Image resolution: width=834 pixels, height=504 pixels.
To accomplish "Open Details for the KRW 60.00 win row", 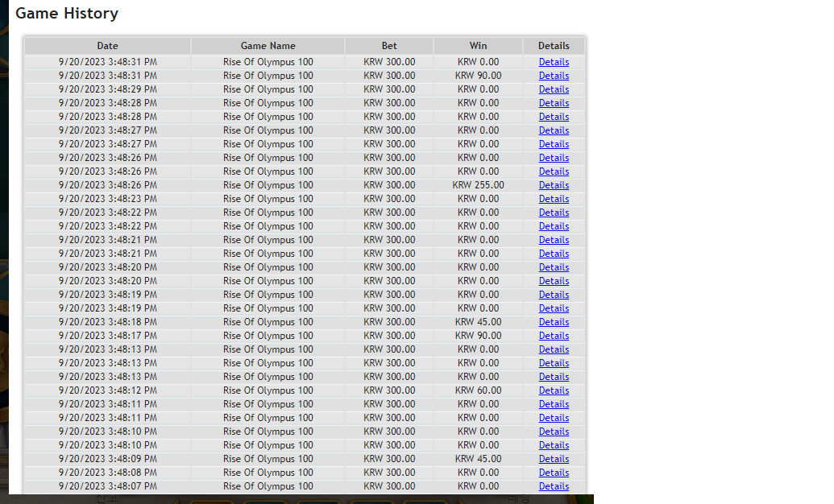I will point(554,390).
